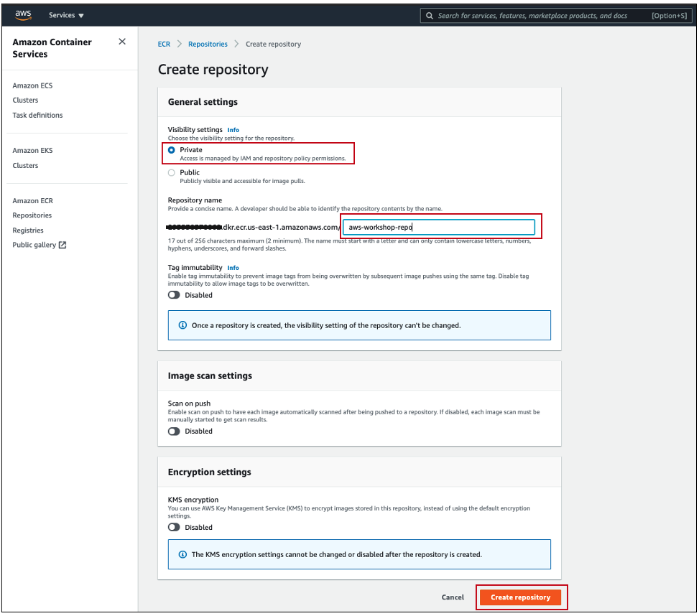Open Visibility settings Info link
Image resolution: width=699 pixels, height=616 pixels.
click(x=233, y=130)
